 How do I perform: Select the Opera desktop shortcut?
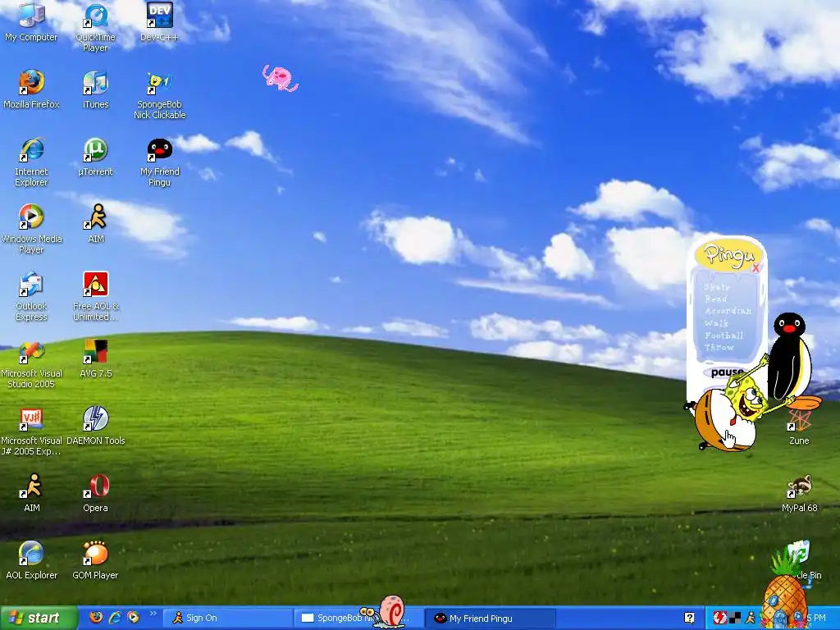point(95,492)
